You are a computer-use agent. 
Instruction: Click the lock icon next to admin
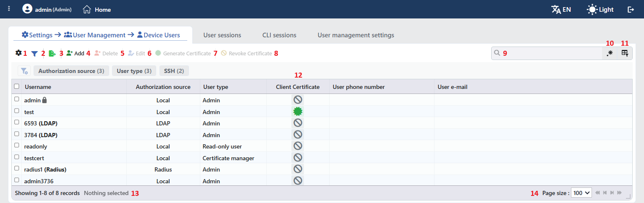point(45,100)
